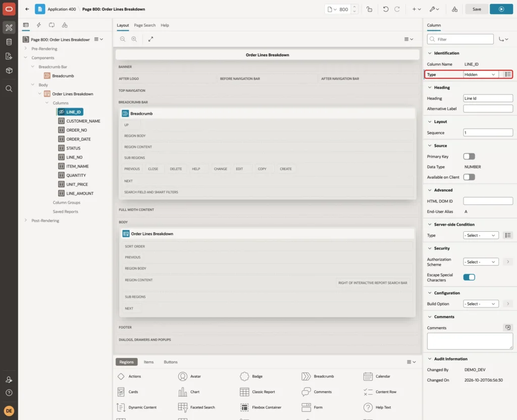
Task: Redo the last change
Action: [x=397, y=9]
